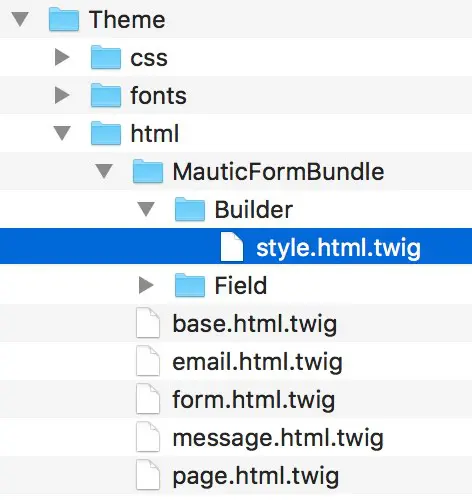
Task: Collapse the MauticFormBundle disclosure triangle
Action: click(104, 171)
